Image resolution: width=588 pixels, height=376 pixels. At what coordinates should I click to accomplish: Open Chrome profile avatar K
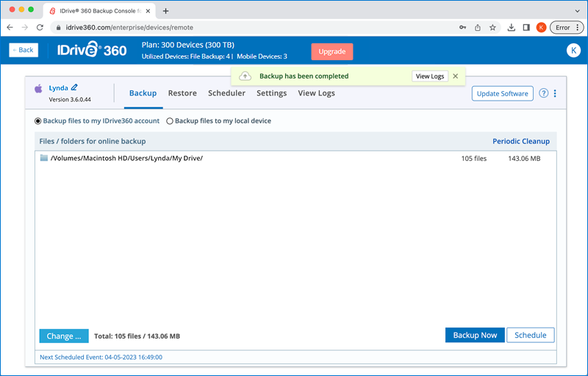point(541,27)
